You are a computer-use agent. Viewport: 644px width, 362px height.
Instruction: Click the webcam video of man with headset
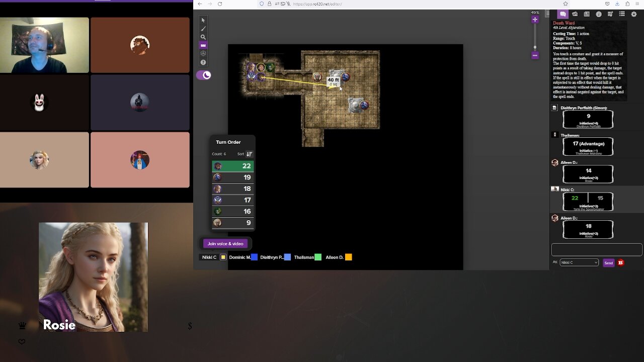tap(44, 45)
